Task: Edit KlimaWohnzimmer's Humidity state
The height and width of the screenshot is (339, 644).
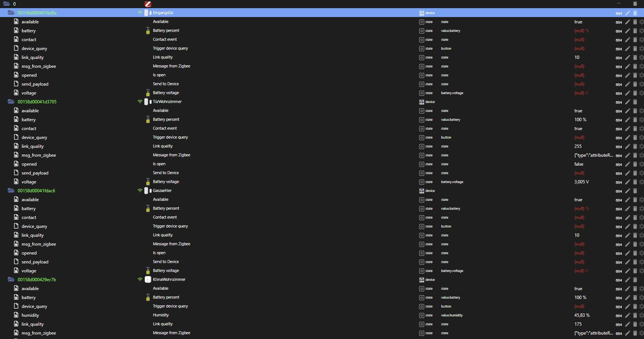Action: coord(628,315)
